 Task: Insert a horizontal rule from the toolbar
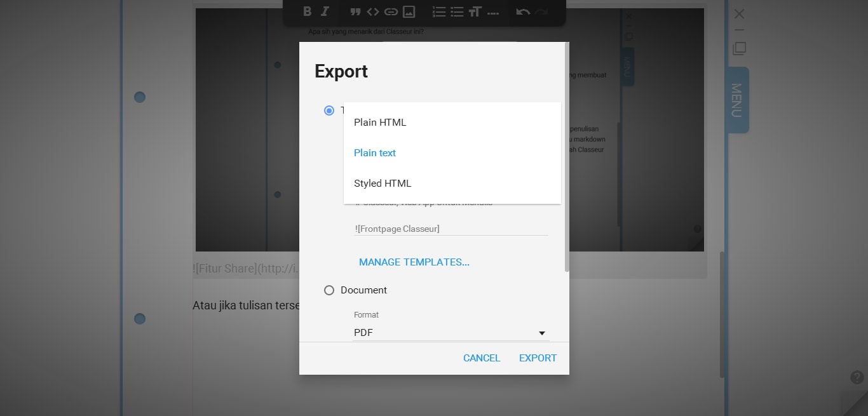(x=492, y=13)
